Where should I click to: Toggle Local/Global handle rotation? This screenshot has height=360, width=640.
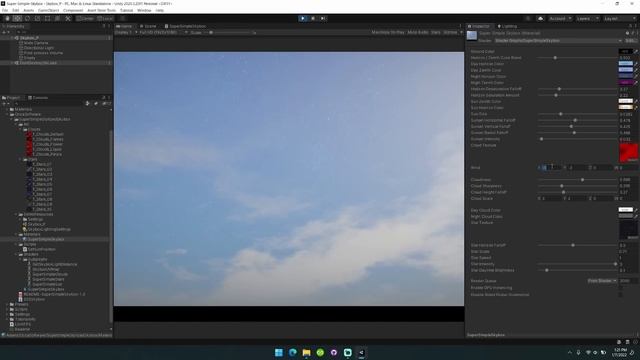tap(105, 18)
